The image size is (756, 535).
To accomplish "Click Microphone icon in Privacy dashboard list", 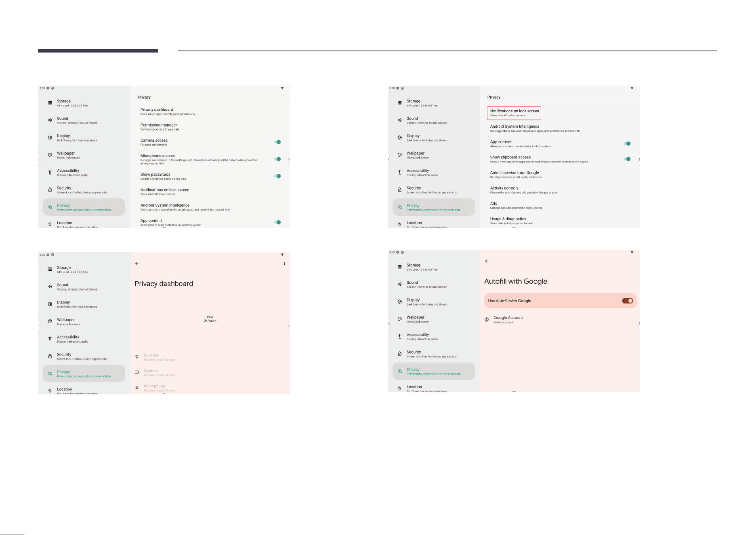I will tap(137, 388).
